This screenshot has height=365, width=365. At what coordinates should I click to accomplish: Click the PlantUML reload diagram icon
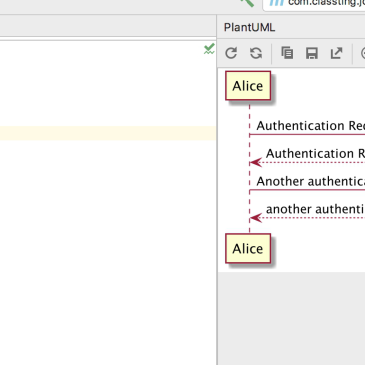[231, 53]
